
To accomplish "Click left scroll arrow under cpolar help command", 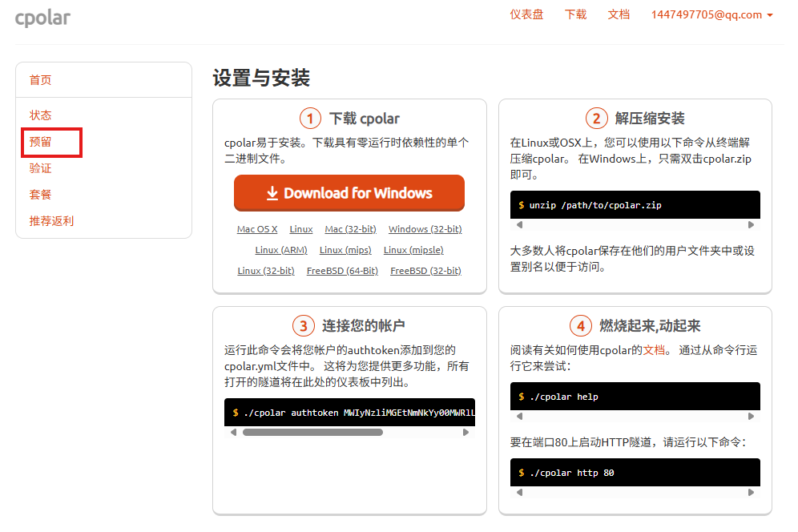I will [x=520, y=416].
